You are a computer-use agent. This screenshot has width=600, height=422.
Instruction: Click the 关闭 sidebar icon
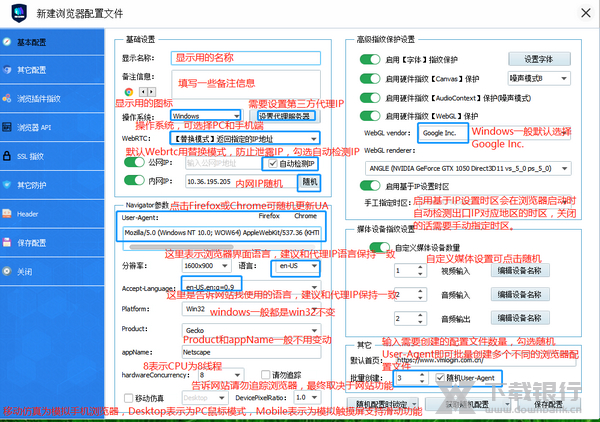point(7,271)
